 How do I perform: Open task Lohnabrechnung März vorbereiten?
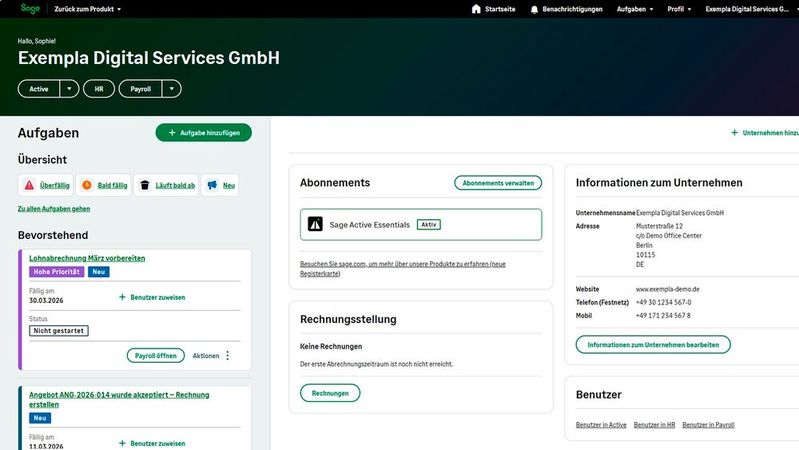coord(87,258)
